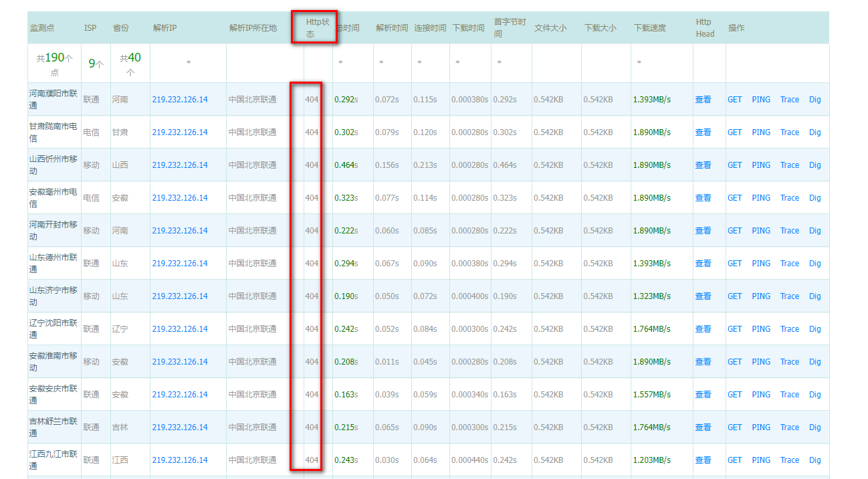Viewport: 868px width, 479px height.
Task: Click the 下载速度 column header
Action: pos(650,28)
